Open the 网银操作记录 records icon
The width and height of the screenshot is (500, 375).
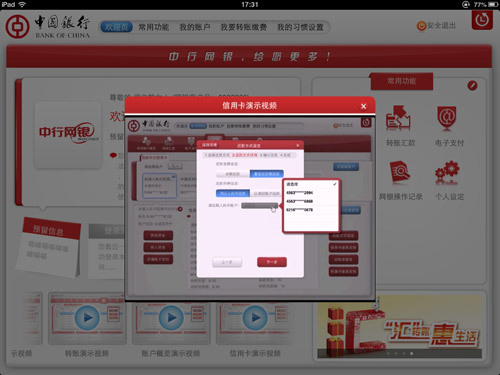click(x=399, y=172)
